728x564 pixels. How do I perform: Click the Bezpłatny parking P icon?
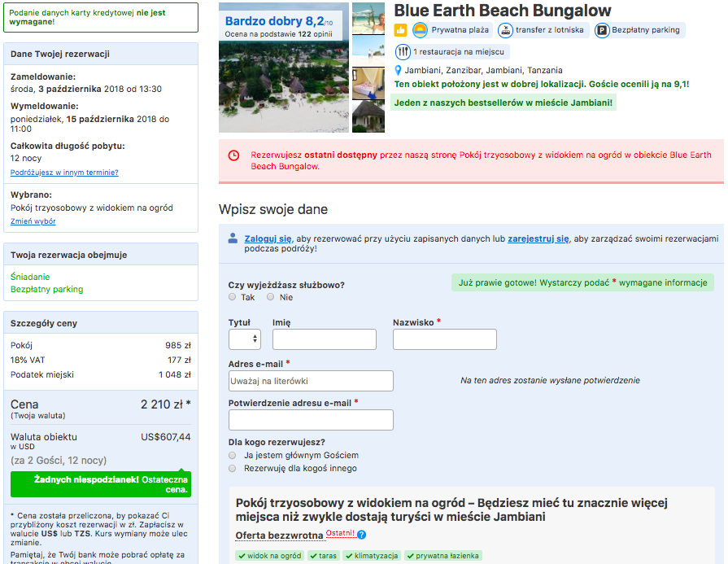(x=602, y=31)
